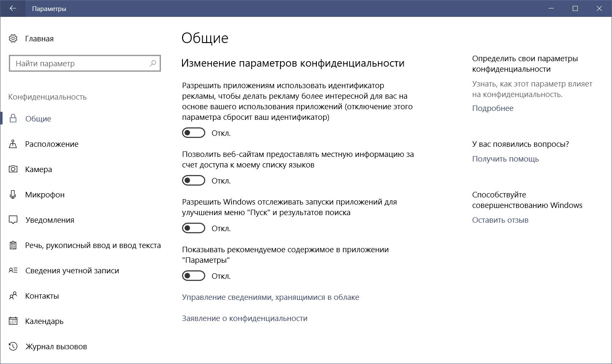
Task: Open Расположение via its location icon
Action: tap(13, 144)
